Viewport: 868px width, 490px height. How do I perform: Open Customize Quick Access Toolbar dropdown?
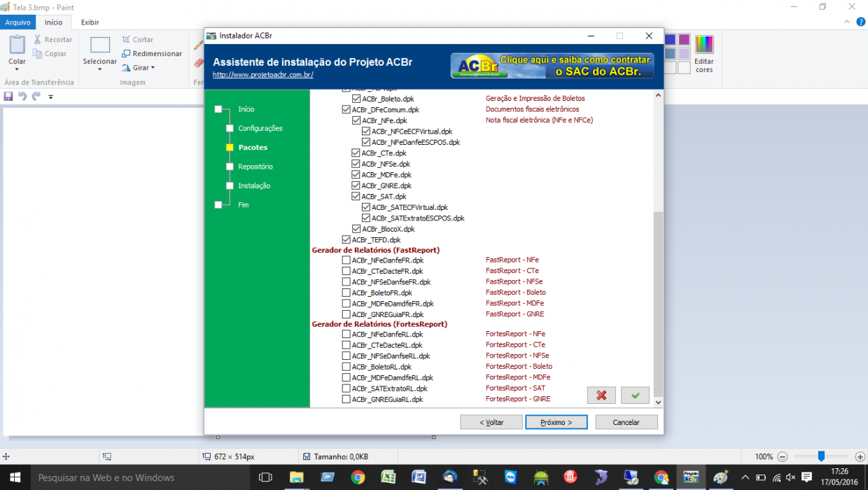click(50, 97)
